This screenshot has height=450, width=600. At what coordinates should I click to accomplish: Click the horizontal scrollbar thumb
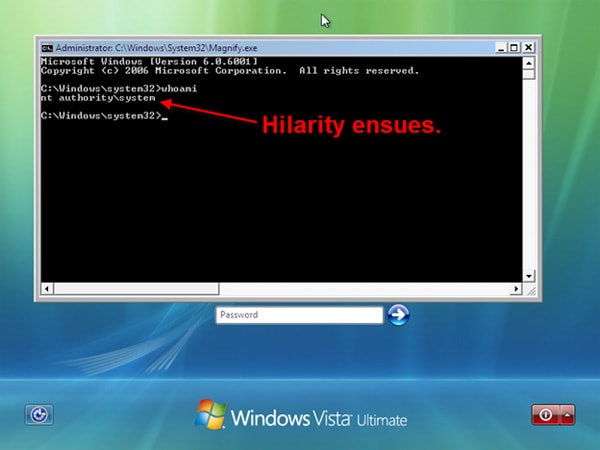point(136,289)
